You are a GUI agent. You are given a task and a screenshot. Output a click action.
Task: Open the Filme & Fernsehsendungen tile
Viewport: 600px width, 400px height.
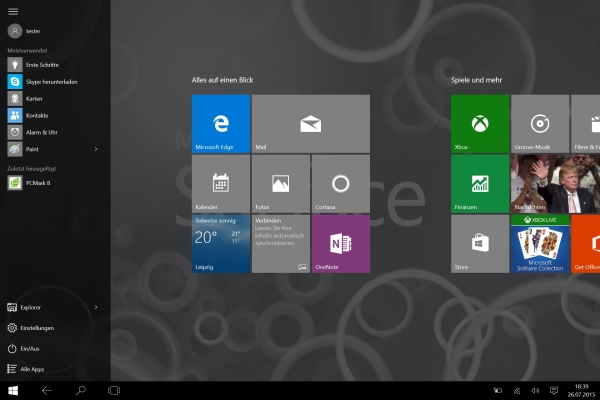pos(585,124)
